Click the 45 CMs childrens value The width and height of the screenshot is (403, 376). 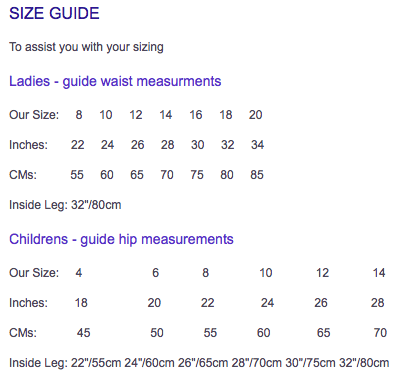coord(83,333)
